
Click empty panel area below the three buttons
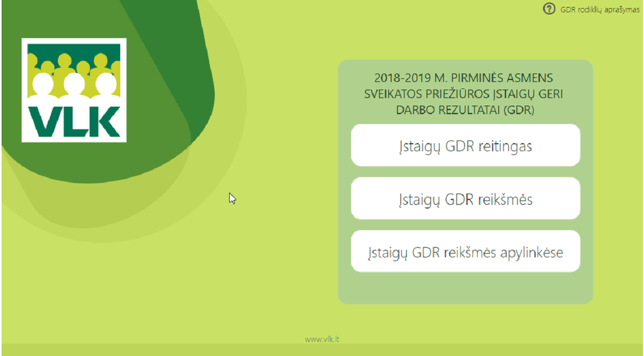(465, 288)
